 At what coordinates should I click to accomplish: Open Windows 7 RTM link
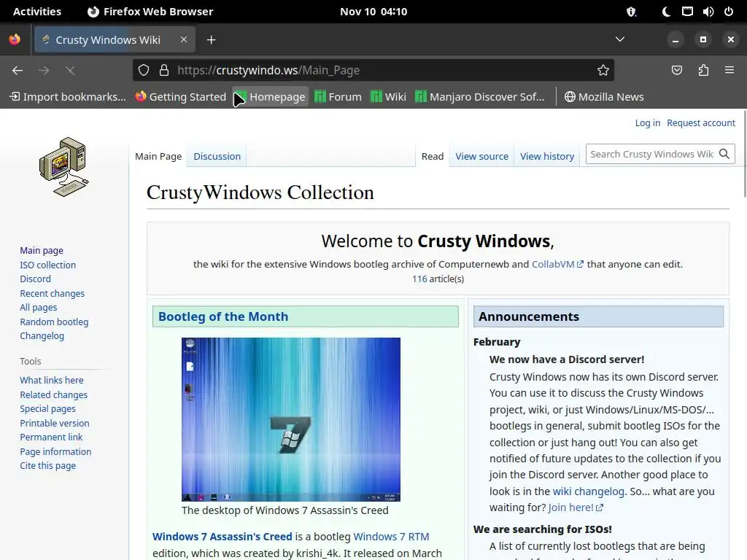pyautogui.click(x=391, y=537)
